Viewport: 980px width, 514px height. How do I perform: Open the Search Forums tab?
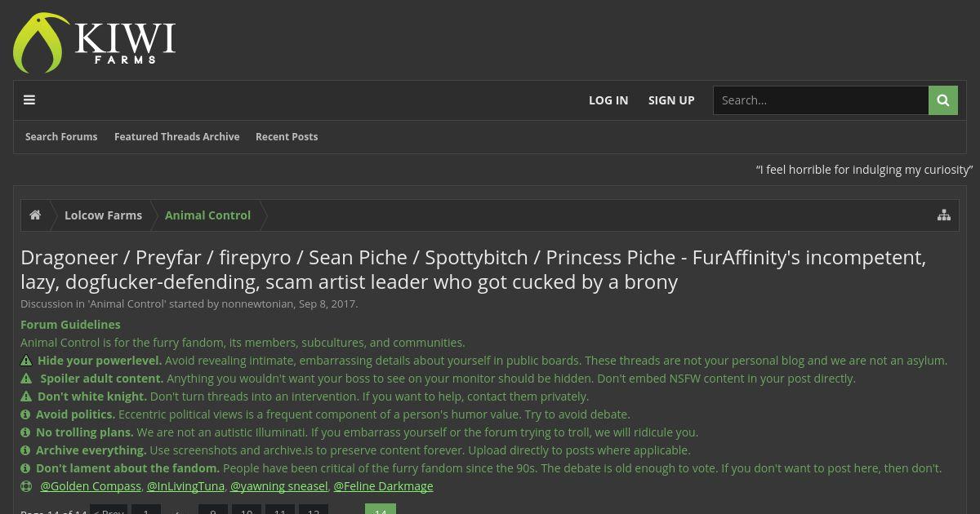(61, 137)
